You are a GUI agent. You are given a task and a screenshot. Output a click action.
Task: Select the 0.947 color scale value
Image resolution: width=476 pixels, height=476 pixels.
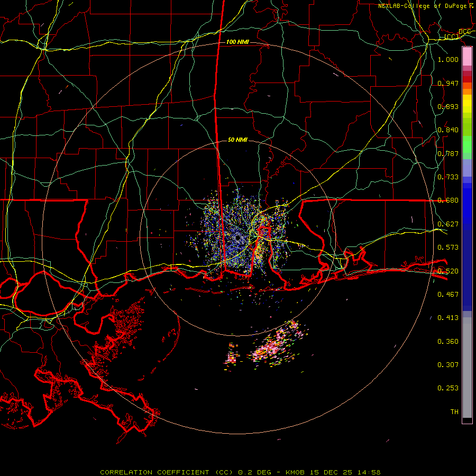pyautogui.click(x=448, y=83)
